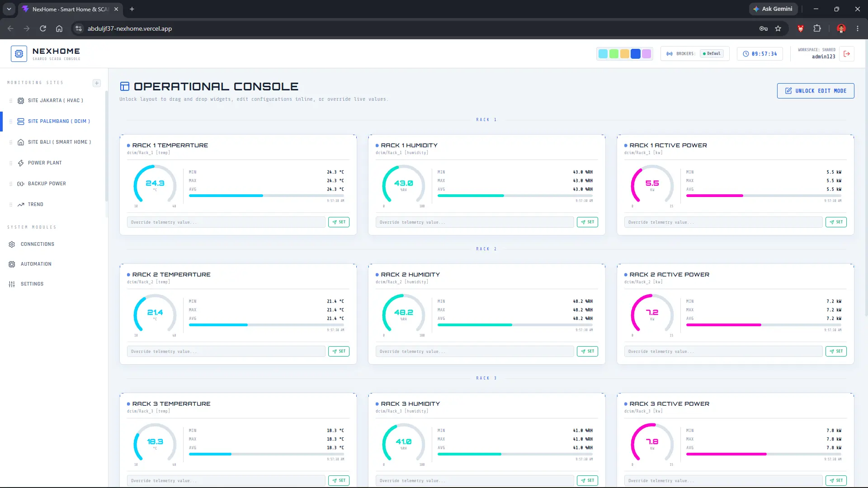
Task: Set Rack 2 Humidity override value
Action: point(587,352)
